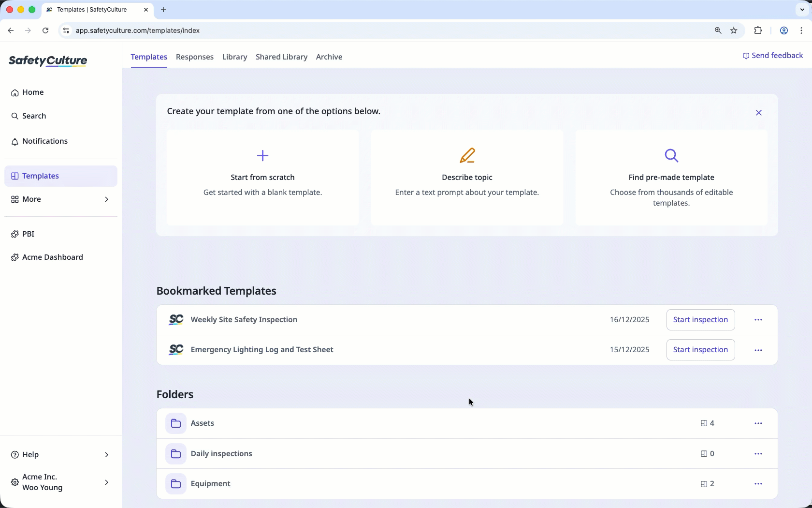Screen dimensions: 812x508
Task: Switch to the Responses tab
Action: coord(195,57)
